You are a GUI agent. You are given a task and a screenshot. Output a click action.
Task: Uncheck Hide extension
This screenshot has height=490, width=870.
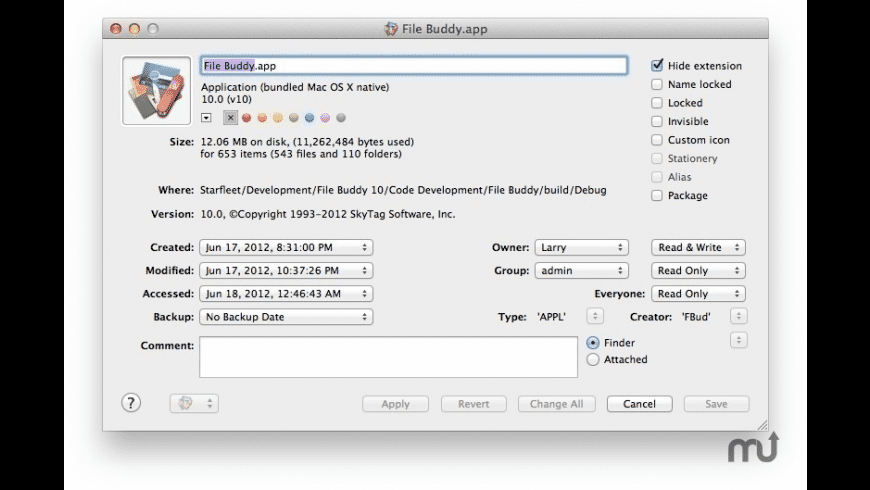657,65
